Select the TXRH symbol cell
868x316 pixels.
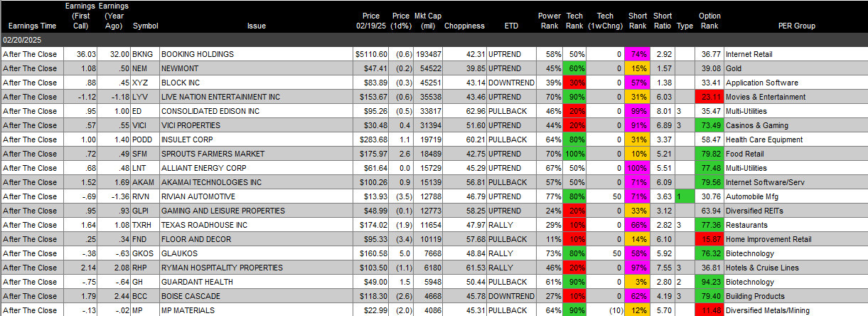pos(144,225)
